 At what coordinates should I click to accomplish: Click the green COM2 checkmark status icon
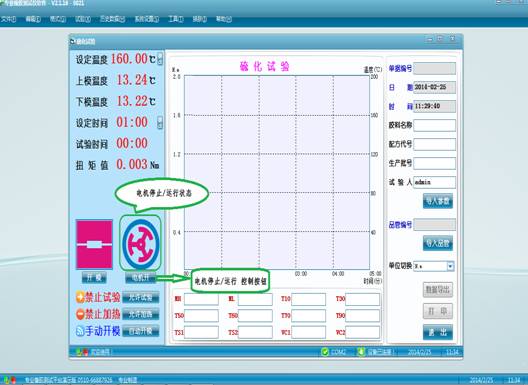325,352
